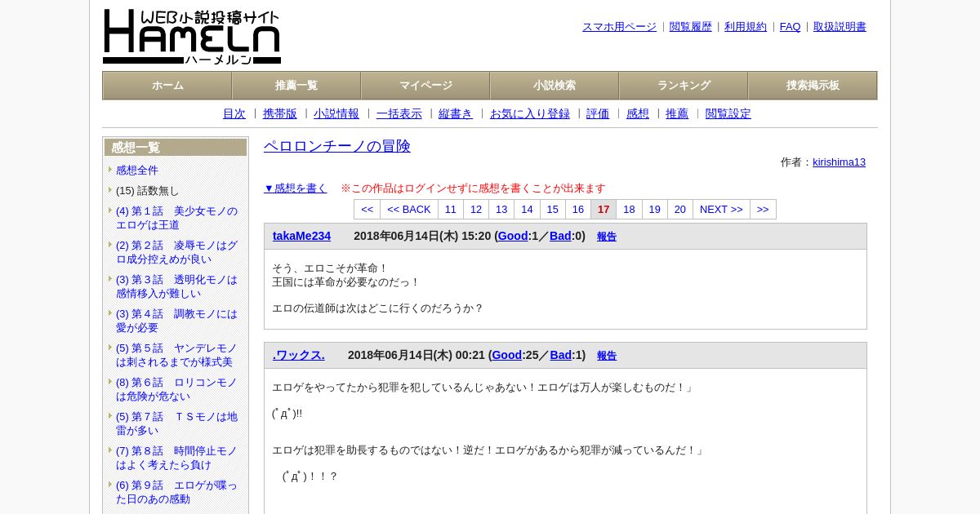Open sidebar 第５話 ヤンデレモノ reviews
Screen dimensions: 980x514
176,355
